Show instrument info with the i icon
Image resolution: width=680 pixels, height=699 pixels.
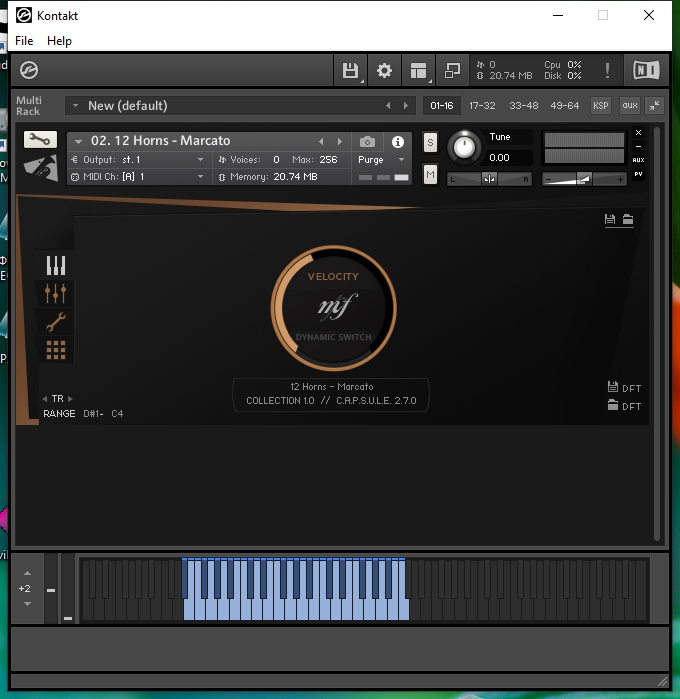click(x=398, y=142)
